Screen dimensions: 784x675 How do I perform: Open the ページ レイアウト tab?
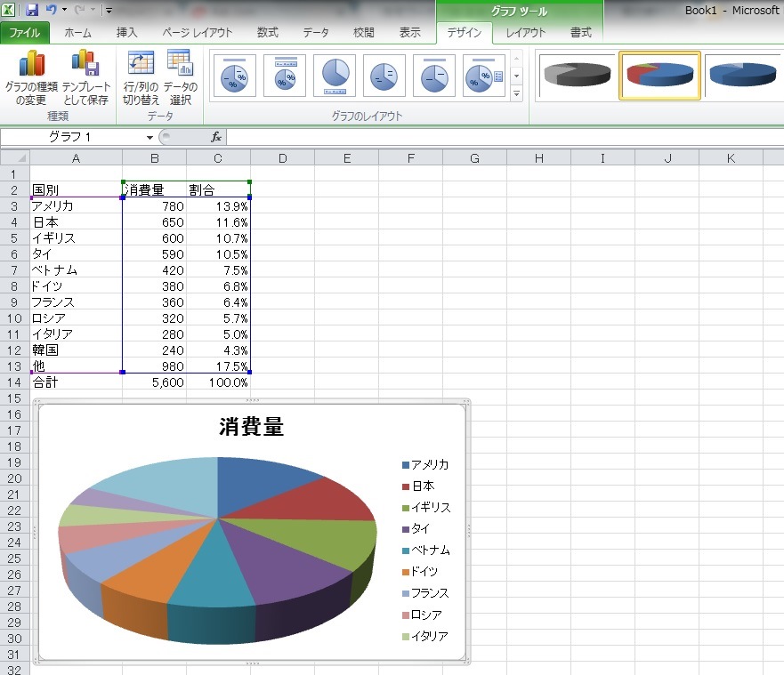click(197, 33)
